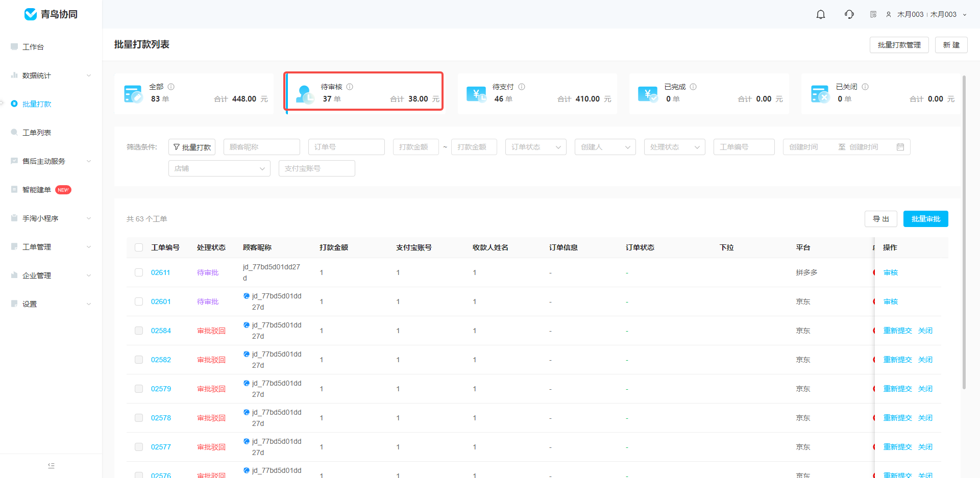Click the 智能建单 sidebar icon
The width and height of the screenshot is (980, 478).
14,189
